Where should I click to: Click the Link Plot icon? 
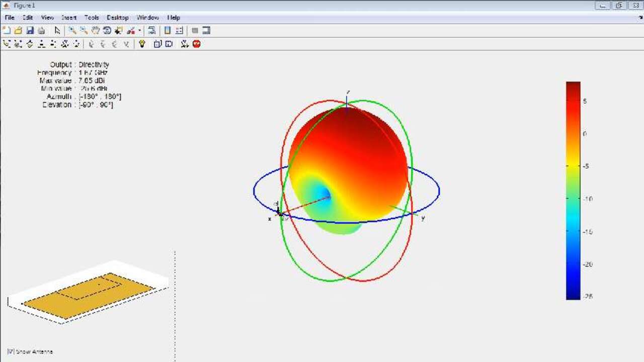[x=151, y=31]
